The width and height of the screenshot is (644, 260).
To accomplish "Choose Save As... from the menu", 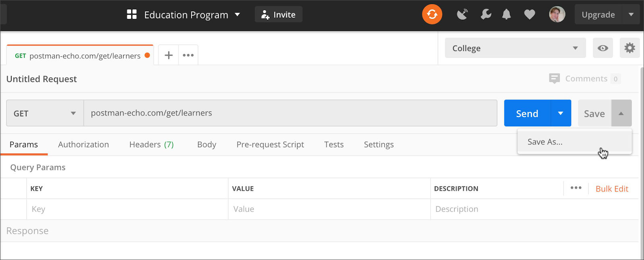I will pyautogui.click(x=574, y=142).
